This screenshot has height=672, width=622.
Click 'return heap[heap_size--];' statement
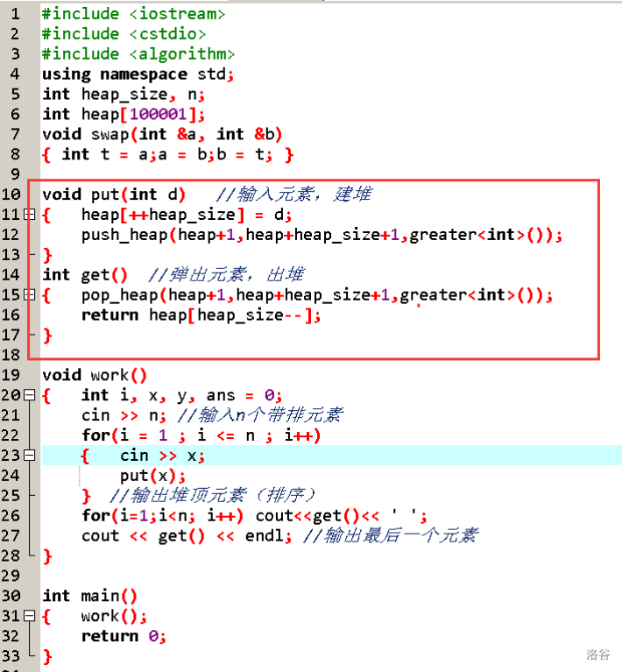point(201,315)
